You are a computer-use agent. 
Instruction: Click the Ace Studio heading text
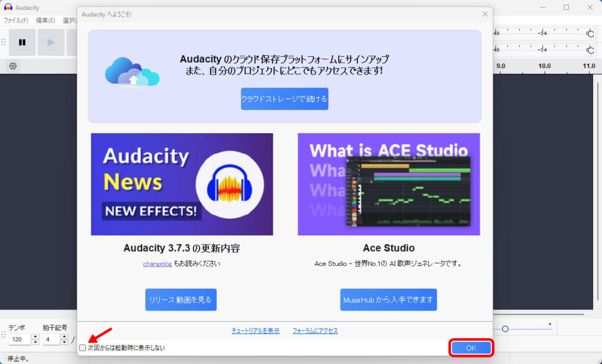pos(389,248)
